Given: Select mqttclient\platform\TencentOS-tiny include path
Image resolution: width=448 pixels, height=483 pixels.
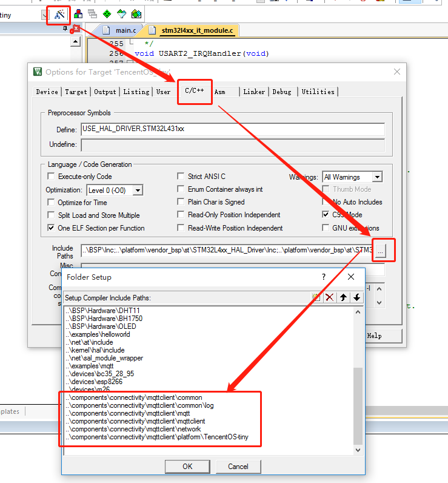Looking at the screenshot, I should pyautogui.click(x=157, y=437).
